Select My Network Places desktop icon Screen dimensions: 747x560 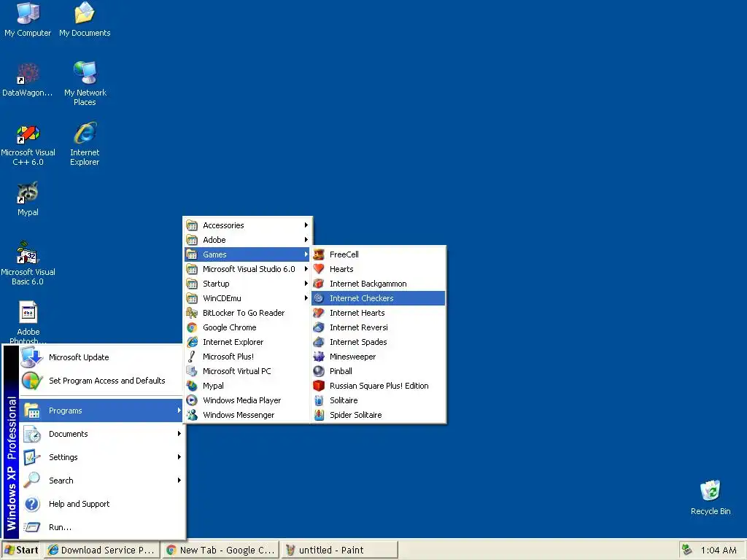pyautogui.click(x=85, y=83)
